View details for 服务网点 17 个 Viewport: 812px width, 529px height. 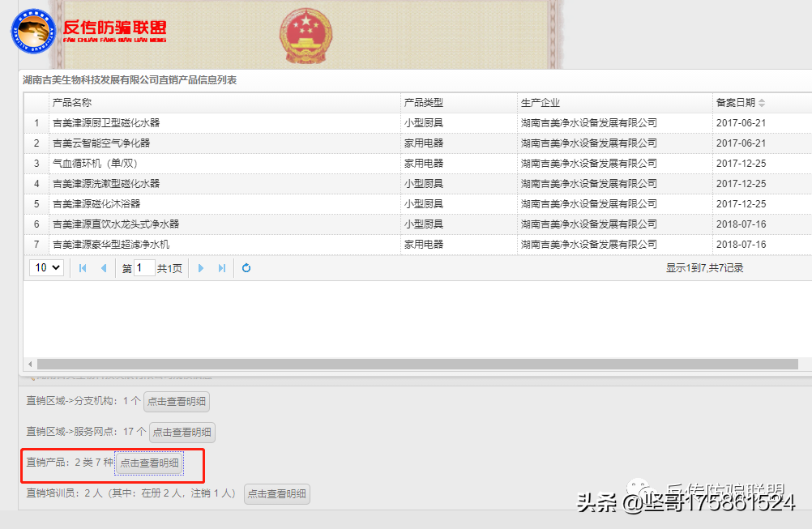[182, 433]
